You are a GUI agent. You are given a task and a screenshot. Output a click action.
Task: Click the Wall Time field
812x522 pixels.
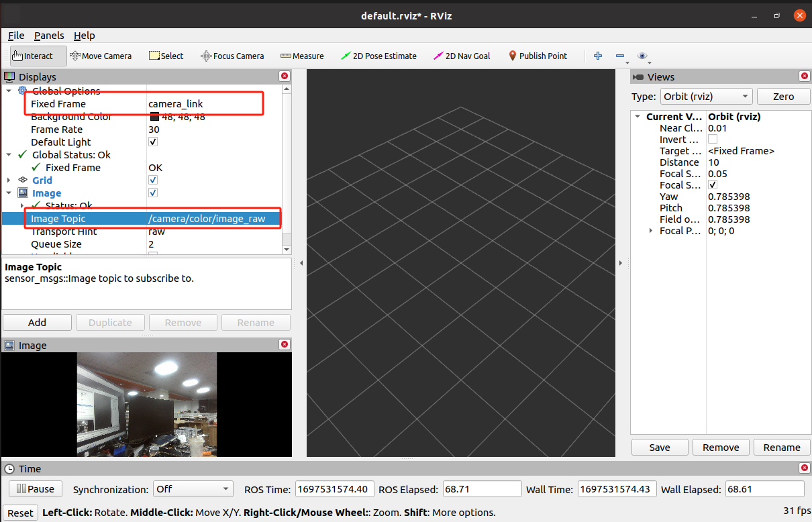pos(616,489)
